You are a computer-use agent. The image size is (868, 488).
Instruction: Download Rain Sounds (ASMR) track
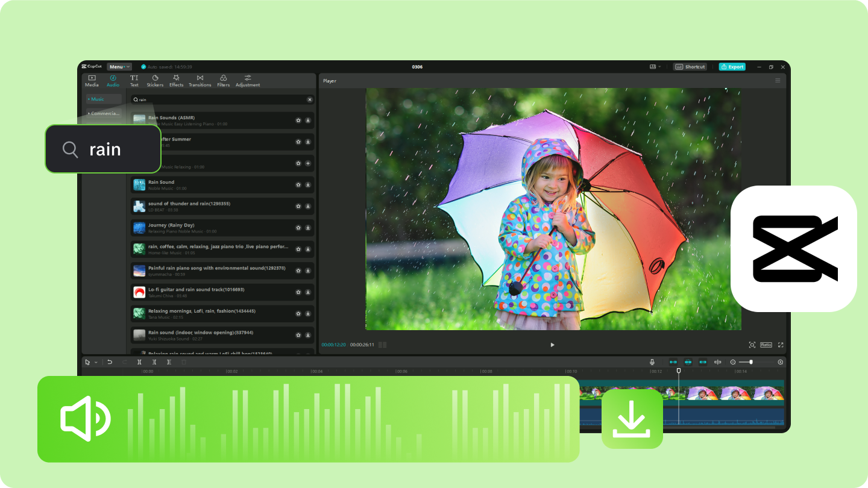pos(307,120)
